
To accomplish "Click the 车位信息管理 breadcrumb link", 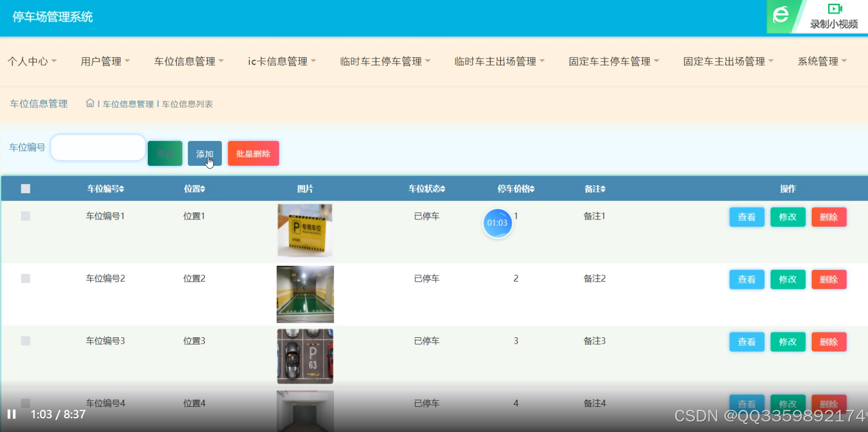I will (128, 104).
